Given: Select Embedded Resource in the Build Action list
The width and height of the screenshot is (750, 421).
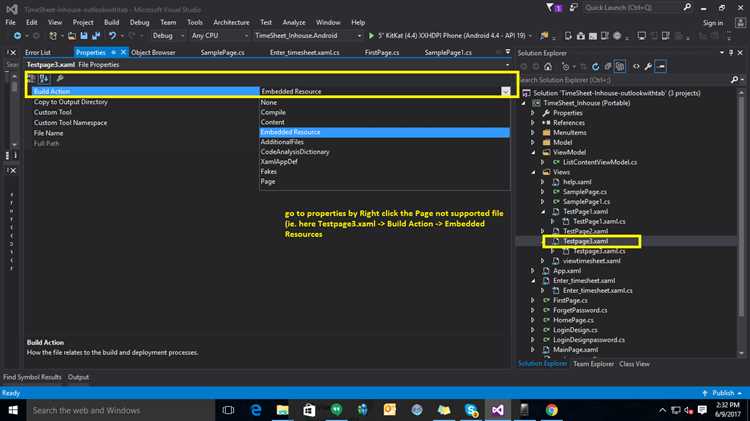Looking at the screenshot, I should click(385, 132).
